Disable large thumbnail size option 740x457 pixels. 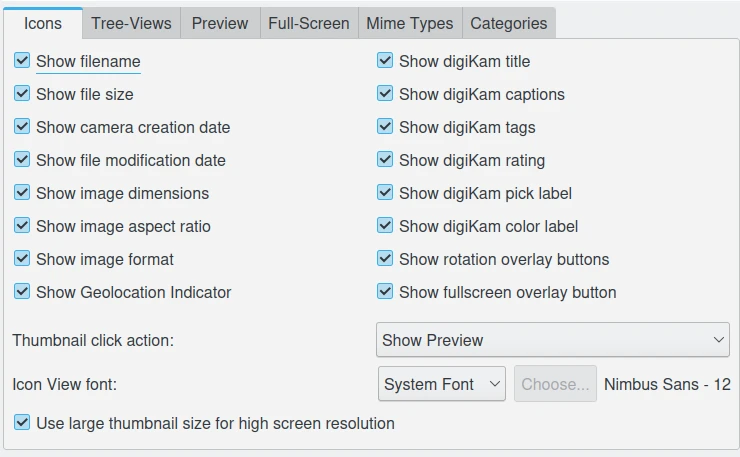[22, 424]
